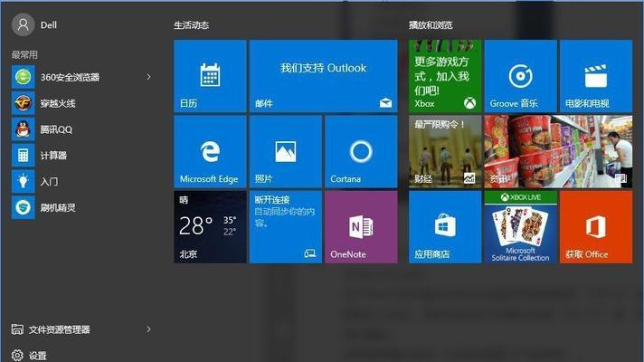The width and height of the screenshot is (644, 362).
Task: Open the News tile 资讯
Action: pos(558,152)
